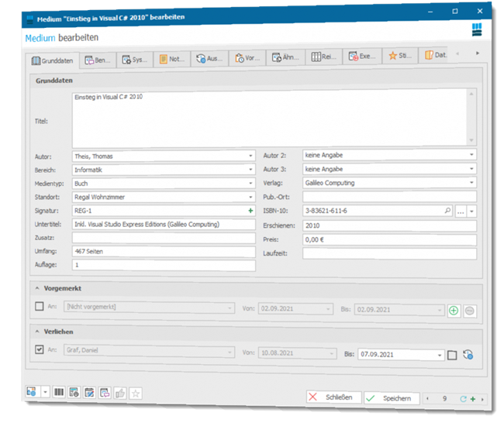Open the Verlag dropdown Galileo Computing

471,182
